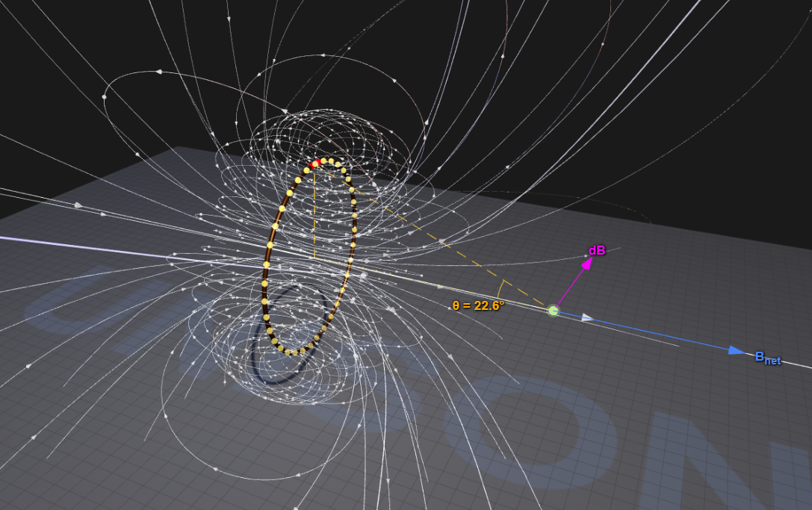Viewport: 812px width, 510px height.
Task: Click the magenta dB vector label
Action: tap(597, 251)
